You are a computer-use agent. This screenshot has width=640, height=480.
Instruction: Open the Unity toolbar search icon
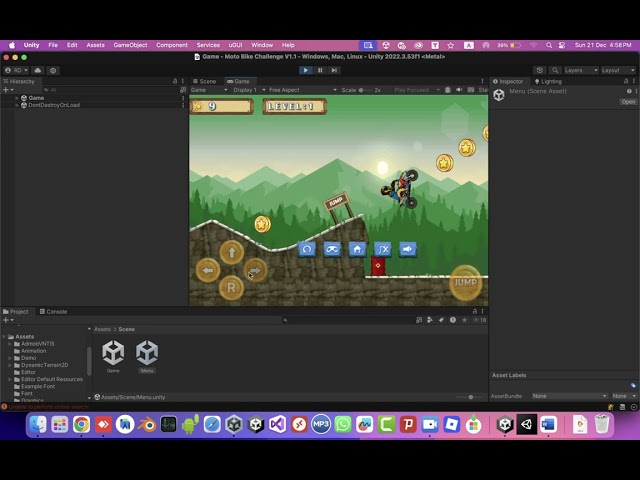coord(555,70)
